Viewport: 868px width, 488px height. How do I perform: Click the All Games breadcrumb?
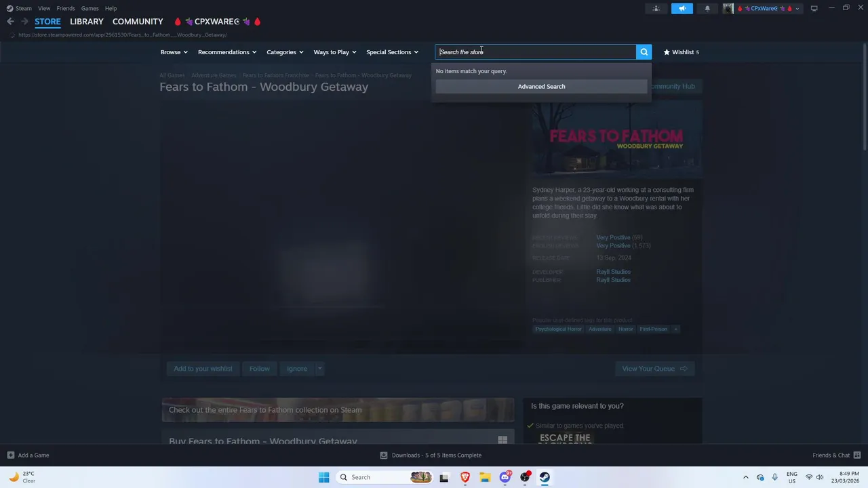[172, 75]
